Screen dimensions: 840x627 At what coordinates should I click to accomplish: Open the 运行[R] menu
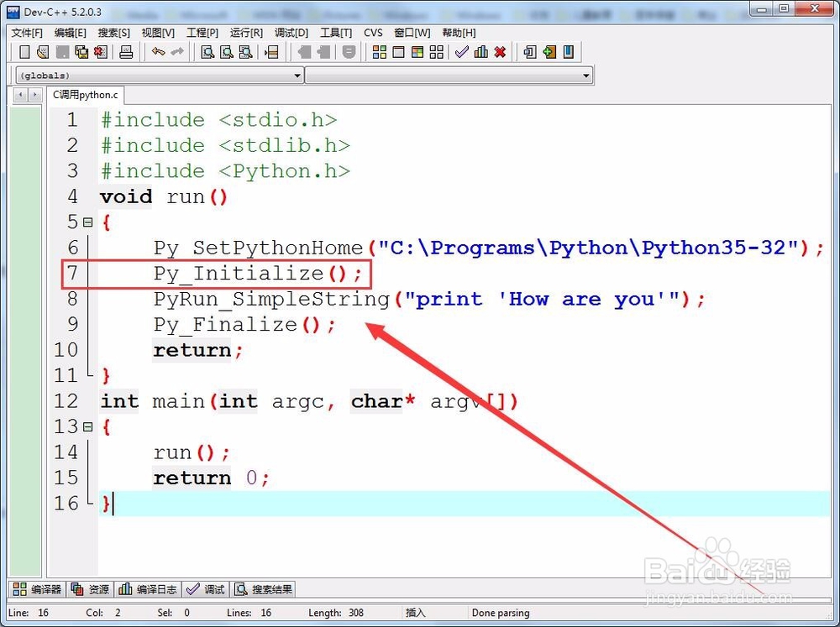click(244, 33)
